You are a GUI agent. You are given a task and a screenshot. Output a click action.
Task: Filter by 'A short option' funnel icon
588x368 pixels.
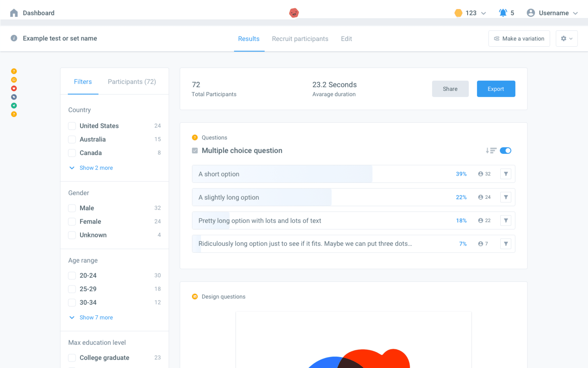coord(506,174)
